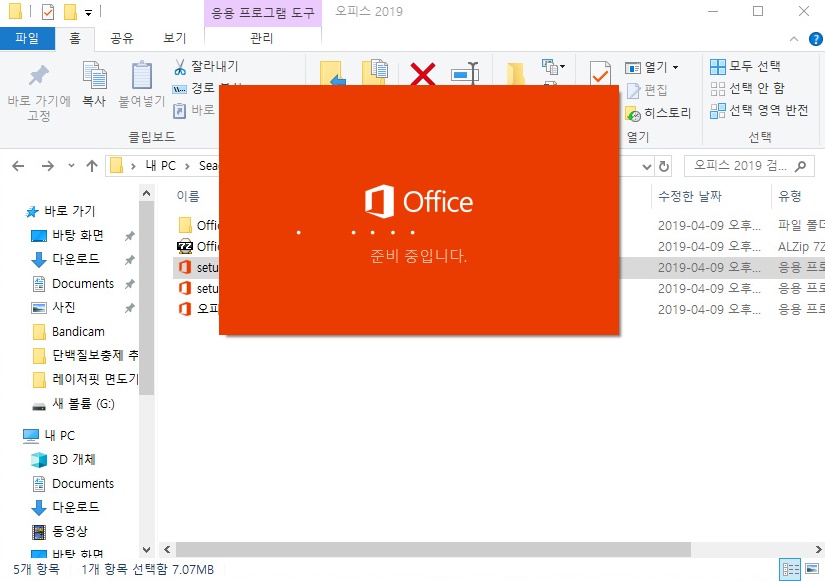Click the History (히스토리) item
The image size is (825, 581).
pos(658,113)
